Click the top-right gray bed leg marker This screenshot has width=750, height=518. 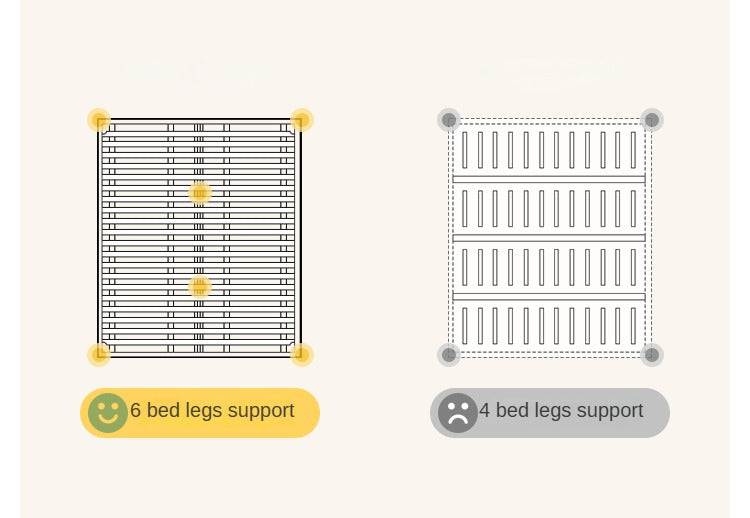(x=651, y=120)
